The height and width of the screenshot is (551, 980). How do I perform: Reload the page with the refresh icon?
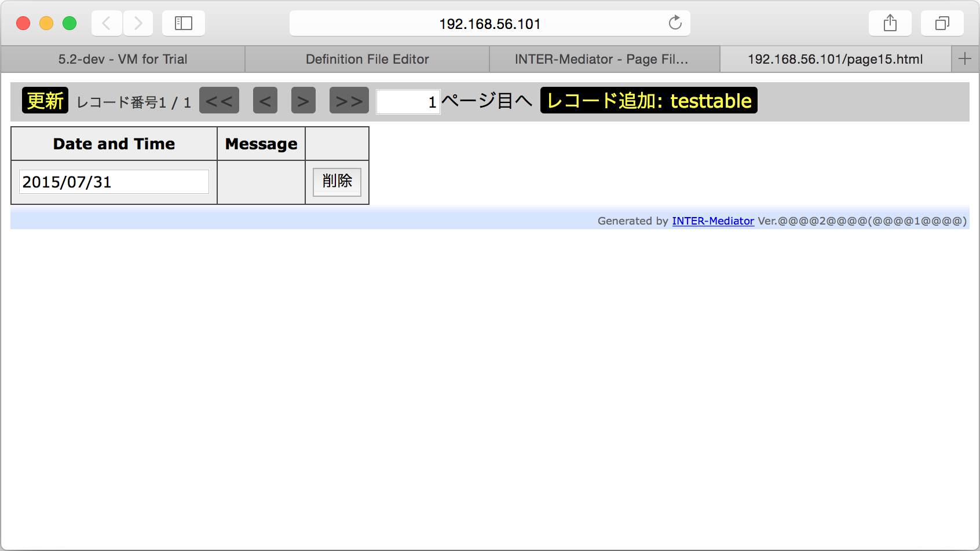675,23
